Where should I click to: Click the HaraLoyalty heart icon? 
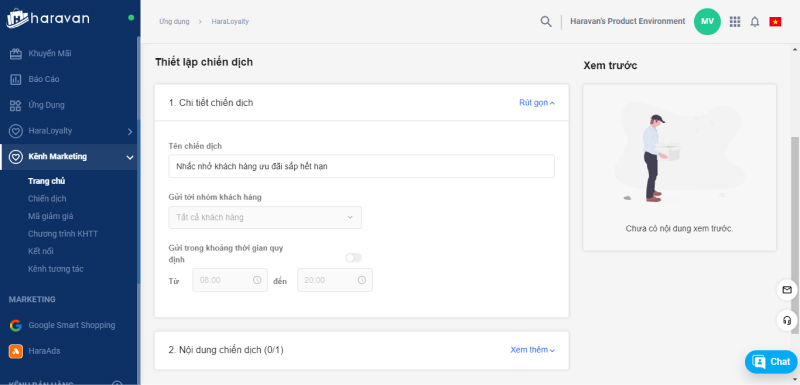[16, 131]
